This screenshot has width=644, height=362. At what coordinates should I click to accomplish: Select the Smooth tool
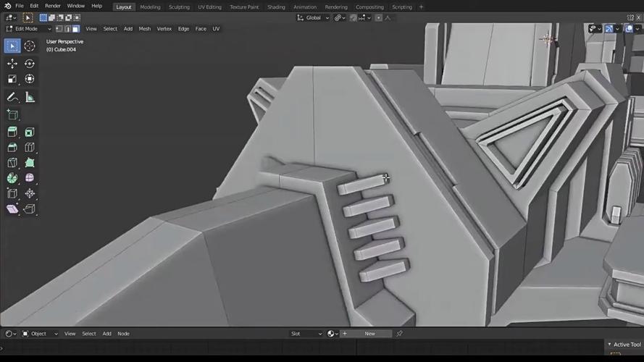click(29, 178)
